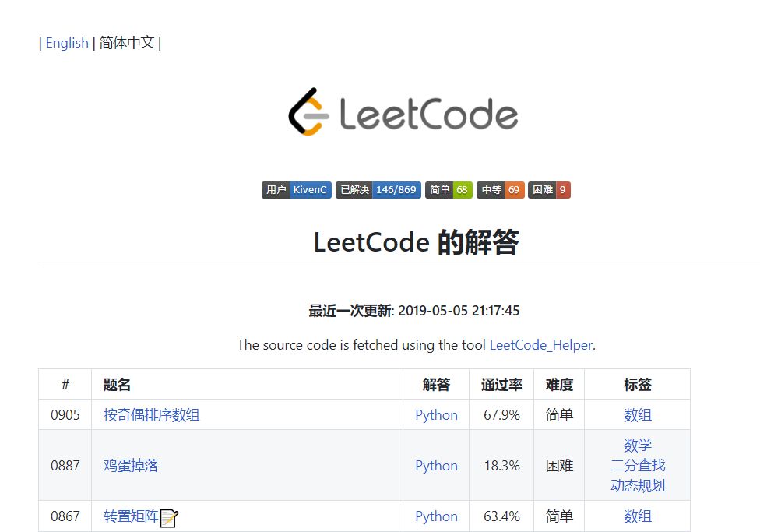This screenshot has width=760, height=532.
Task: Click the LeetCode logo image
Action: [x=403, y=112]
